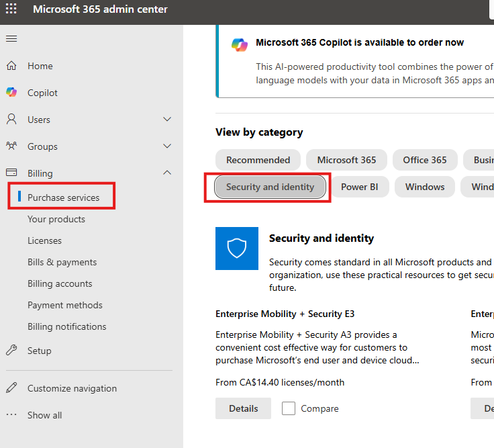Screen dimensions: 494x448
Task: Click the Show all ellipsis icon
Action: coord(11,414)
